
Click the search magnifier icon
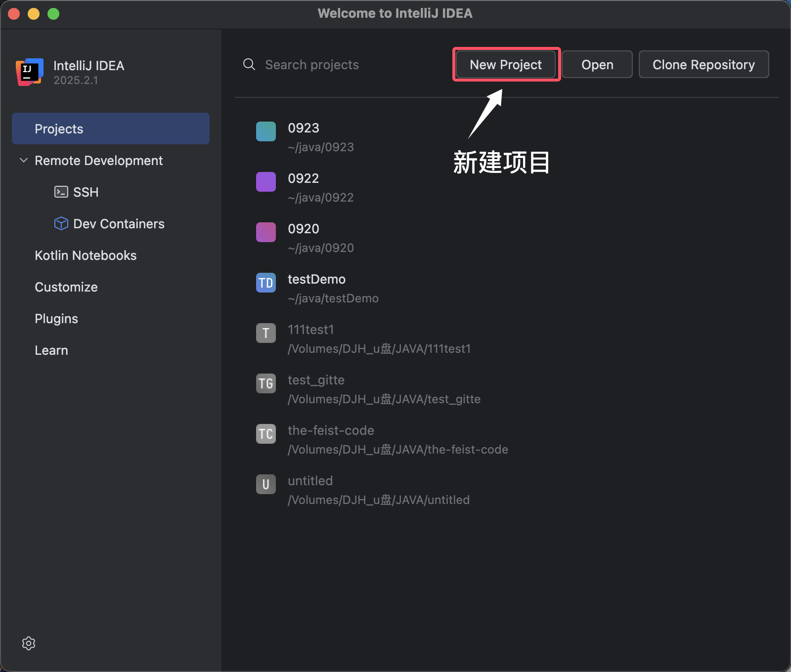tap(249, 64)
